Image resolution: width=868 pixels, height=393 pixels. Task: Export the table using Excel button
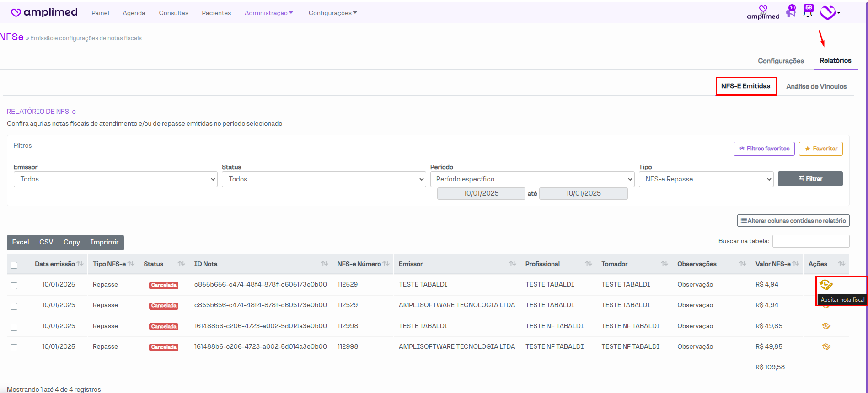[x=21, y=242]
